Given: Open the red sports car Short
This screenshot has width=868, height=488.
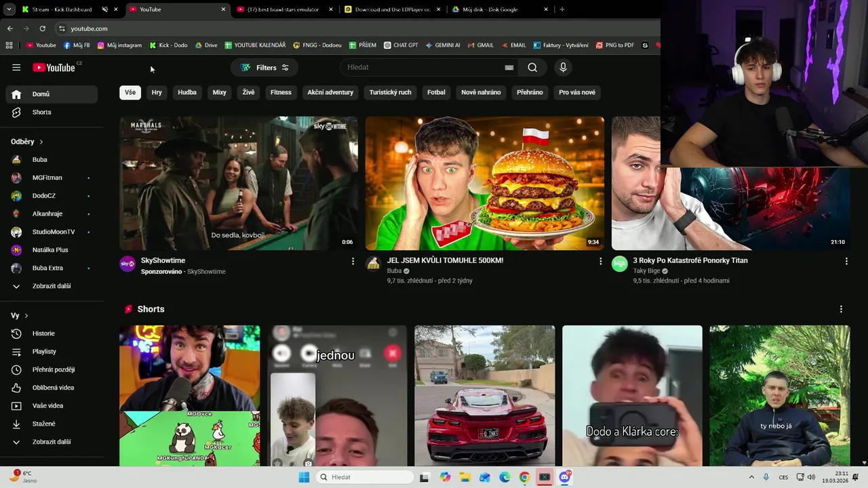Looking at the screenshot, I should click(485, 396).
